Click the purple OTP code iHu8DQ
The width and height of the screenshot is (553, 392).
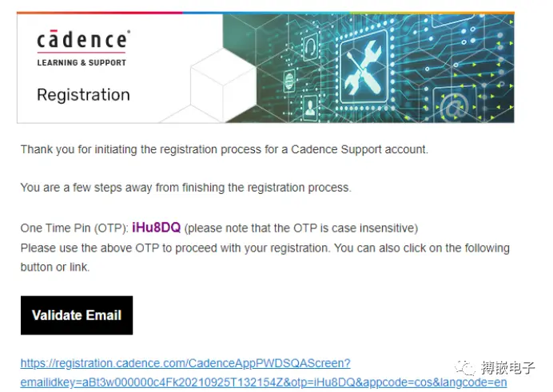[x=157, y=228]
